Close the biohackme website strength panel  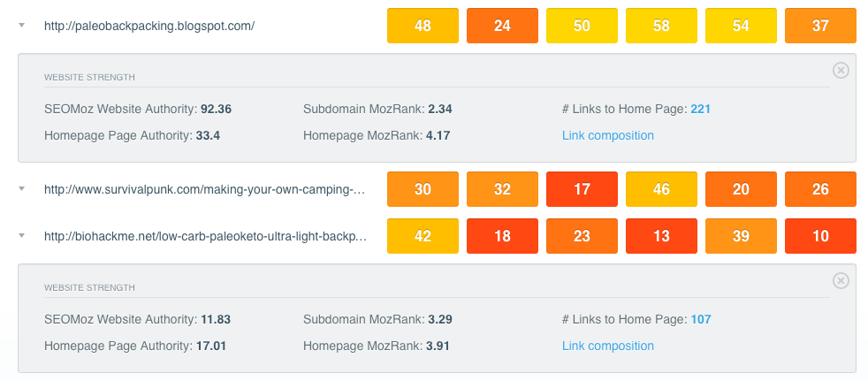point(841,281)
